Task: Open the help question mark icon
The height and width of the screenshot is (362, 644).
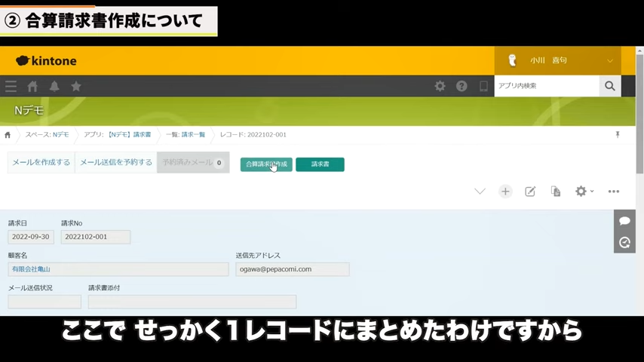Action: (x=462, y=86)
